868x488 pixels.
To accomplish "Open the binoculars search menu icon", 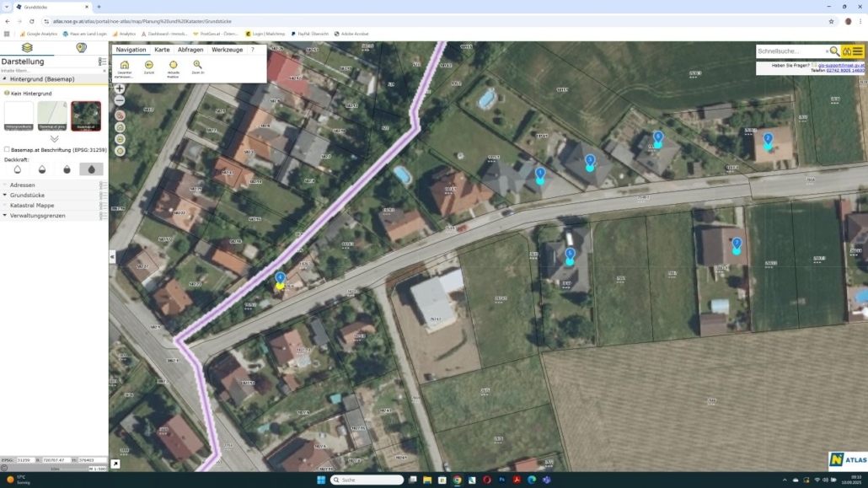I will pyautogui.click(x=847, y=51).
